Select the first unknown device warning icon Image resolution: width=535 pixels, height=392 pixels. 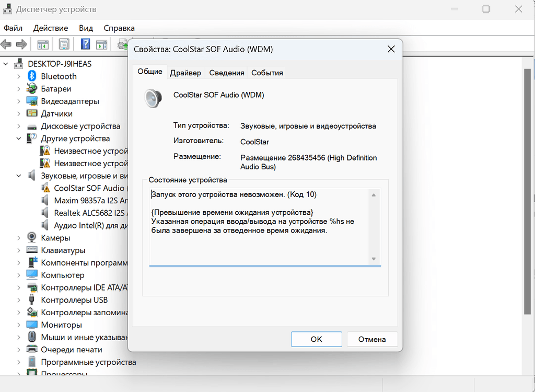tap(45, 151)
